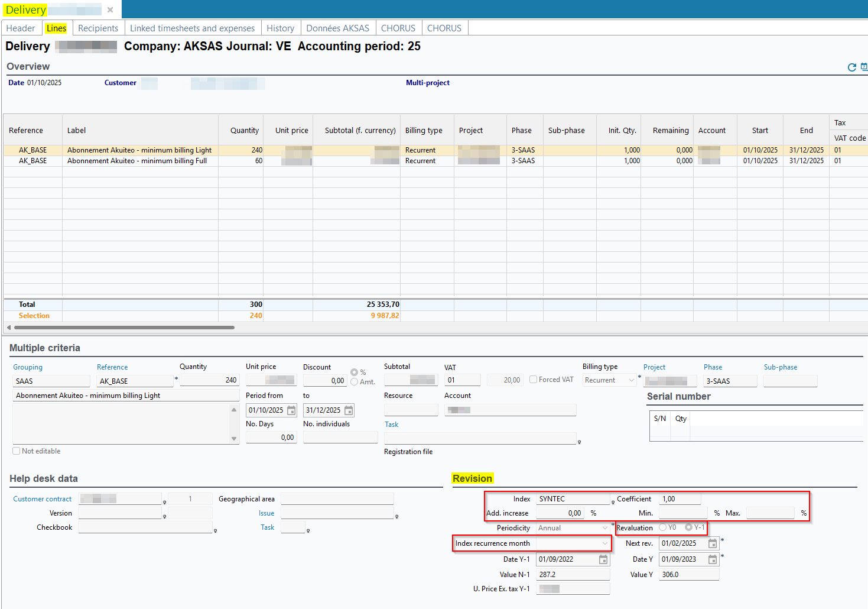This screenshot has height=609, width=868.
Task: Open the History tab
Action: (x=280, y=28)
